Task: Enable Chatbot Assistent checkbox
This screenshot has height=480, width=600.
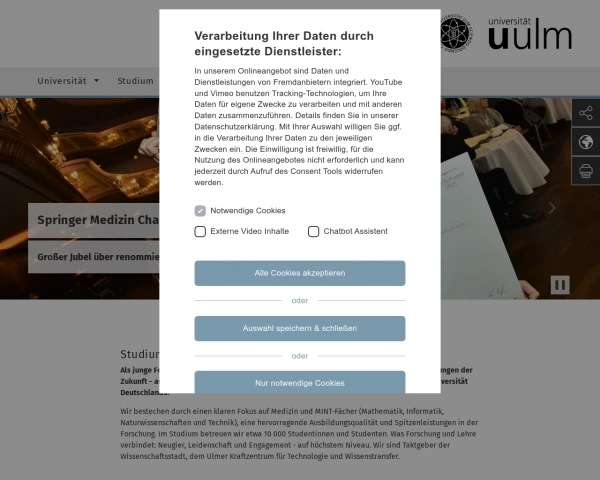Action: pyautogui.click(x=313, y=231)
